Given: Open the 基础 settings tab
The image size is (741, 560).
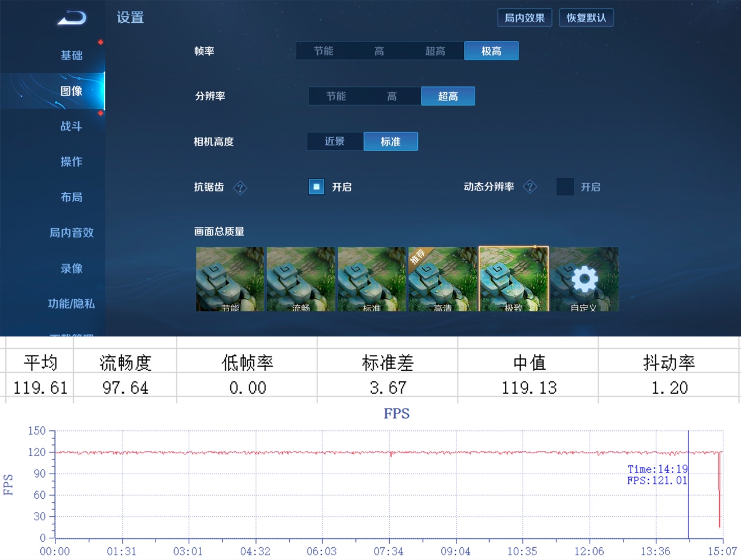Looking at the screenshot, I should point(71,55).
